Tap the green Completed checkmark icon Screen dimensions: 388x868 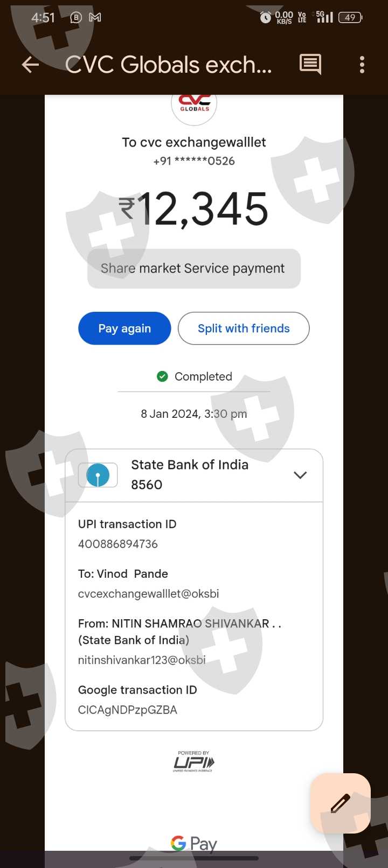click(162, 376)
